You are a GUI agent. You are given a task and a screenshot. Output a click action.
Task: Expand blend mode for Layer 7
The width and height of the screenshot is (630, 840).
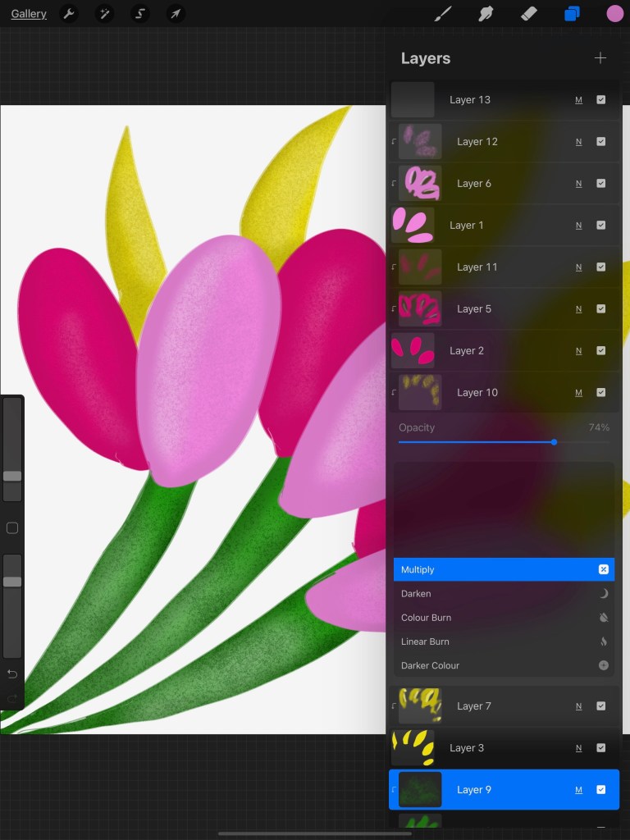pyautogui.click(x=578, y=706)
